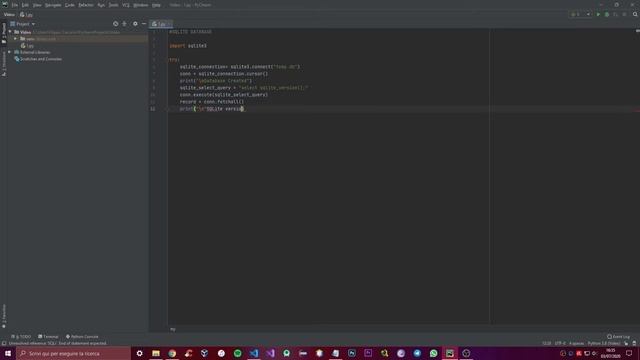Open the Project view dropdown
Viewport: 640px width, 360px height.
(x=23, y=24)
